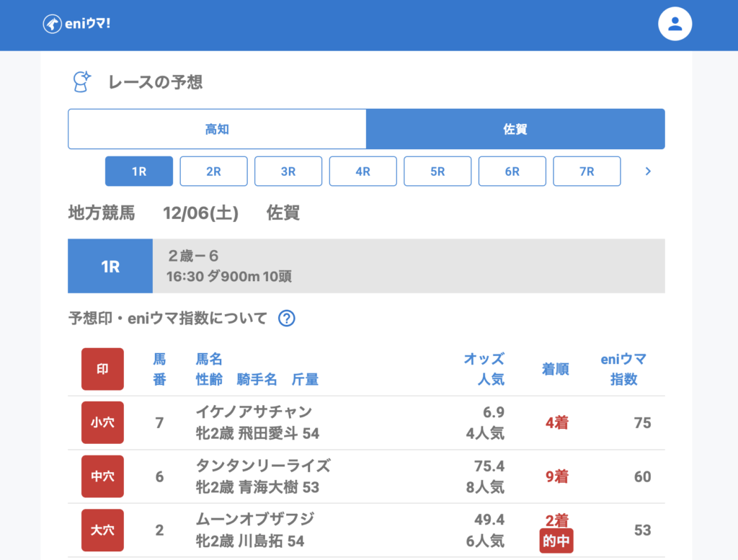Choose the 4R race
Viewport: 738px width, 560px height.
coord(363,172)
